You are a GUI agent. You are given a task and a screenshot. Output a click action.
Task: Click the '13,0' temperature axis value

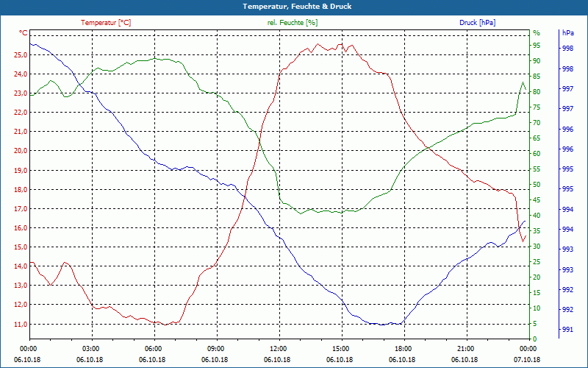[21, 285]
